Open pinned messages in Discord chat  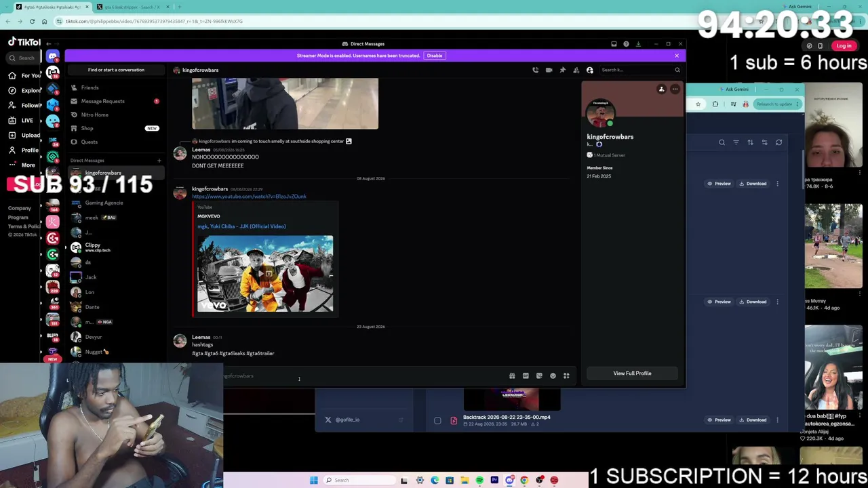point(562,70)
